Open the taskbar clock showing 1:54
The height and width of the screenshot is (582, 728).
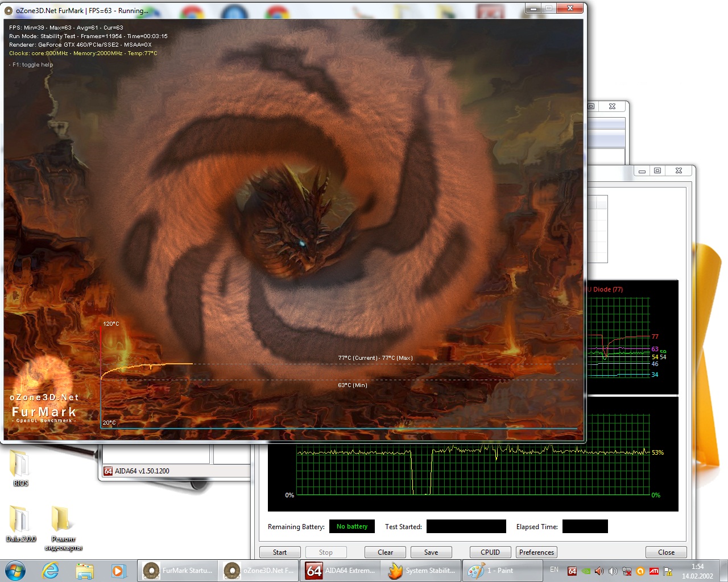point(697,571)
